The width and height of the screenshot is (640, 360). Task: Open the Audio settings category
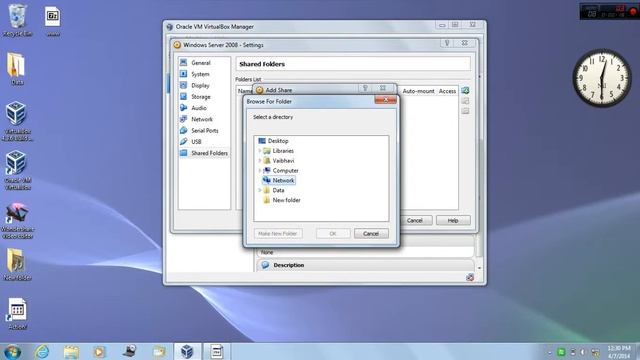(199, 108)
